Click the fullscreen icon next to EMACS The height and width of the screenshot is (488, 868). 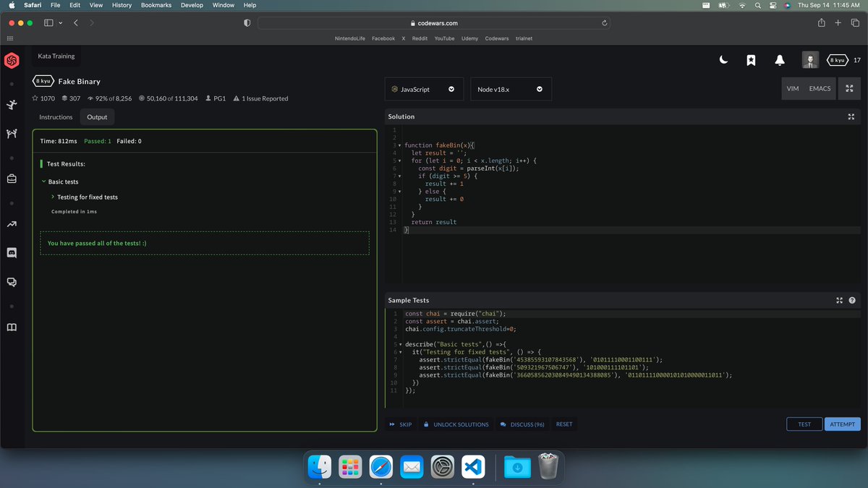click(848, 89)
